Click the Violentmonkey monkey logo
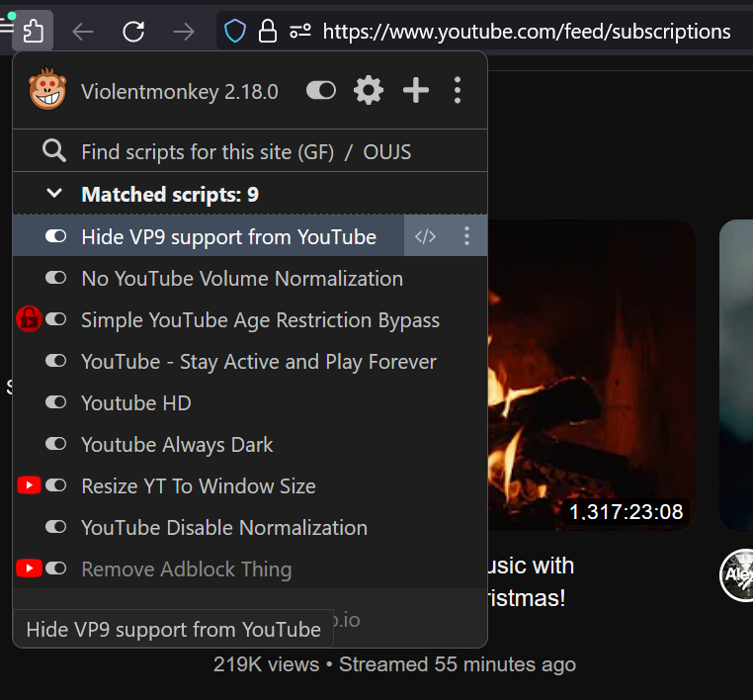The image size is (753, 700). [47, 91]
